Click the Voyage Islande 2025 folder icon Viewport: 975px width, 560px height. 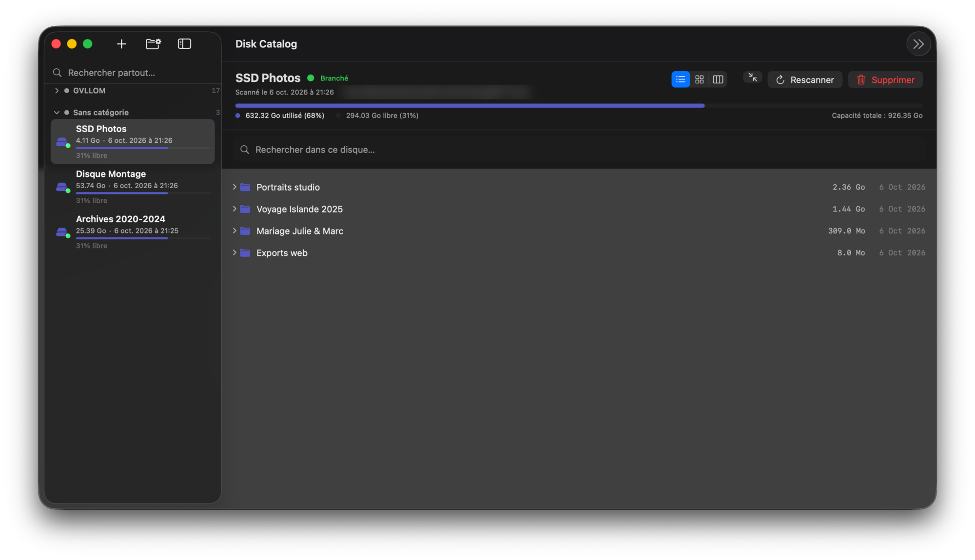tap(245, 209)
